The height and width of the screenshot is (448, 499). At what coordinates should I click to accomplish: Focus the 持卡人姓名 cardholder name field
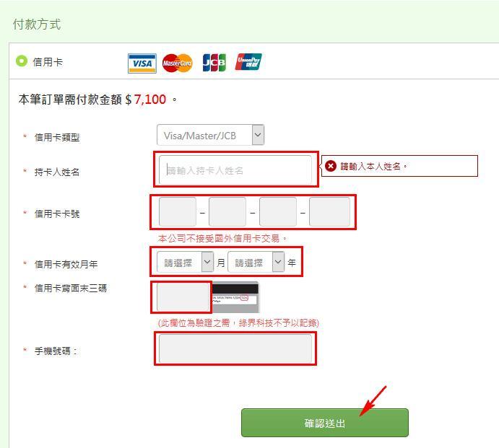click(x=235, y=170)
